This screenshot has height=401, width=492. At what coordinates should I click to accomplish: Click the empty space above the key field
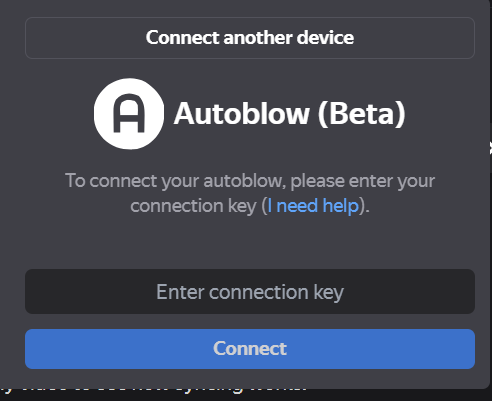[250, 243]
